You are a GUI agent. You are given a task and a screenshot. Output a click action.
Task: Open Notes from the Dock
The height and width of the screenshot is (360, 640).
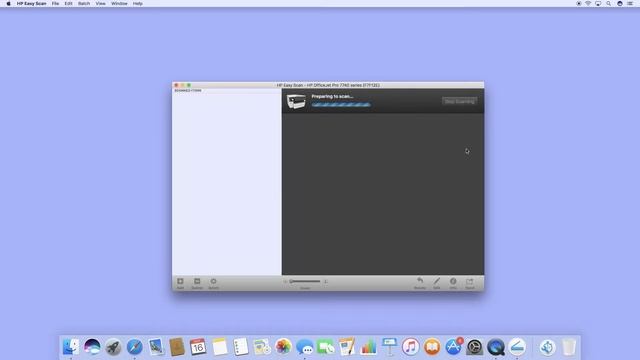pyautogui.click(x=219, y=347)
